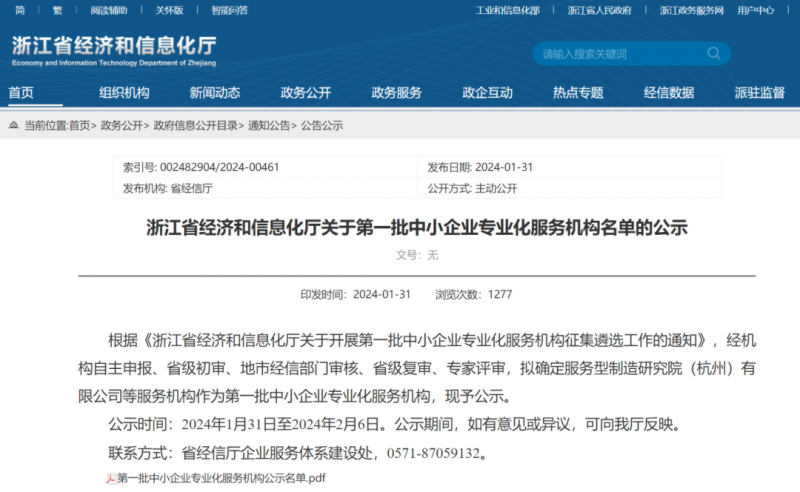
Task: Open 阅读辅助 reading assistance
Action: 109,10
